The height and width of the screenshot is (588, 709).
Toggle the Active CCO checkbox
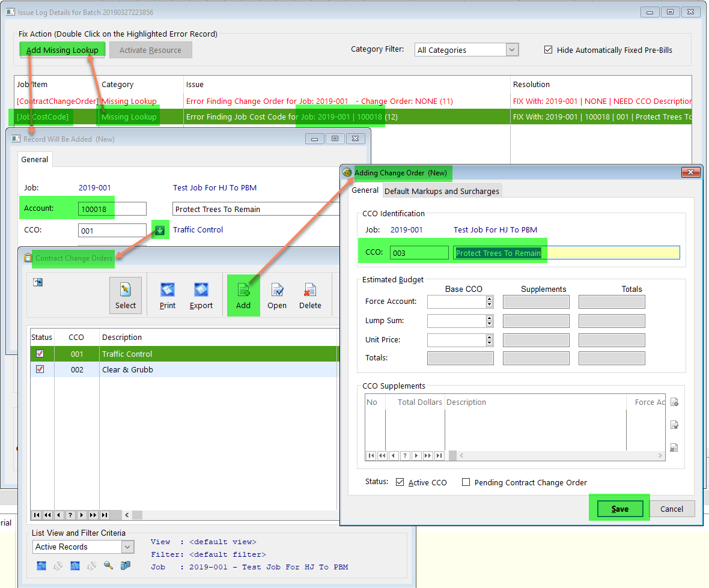pyautogui.click(x=400, y=482)
